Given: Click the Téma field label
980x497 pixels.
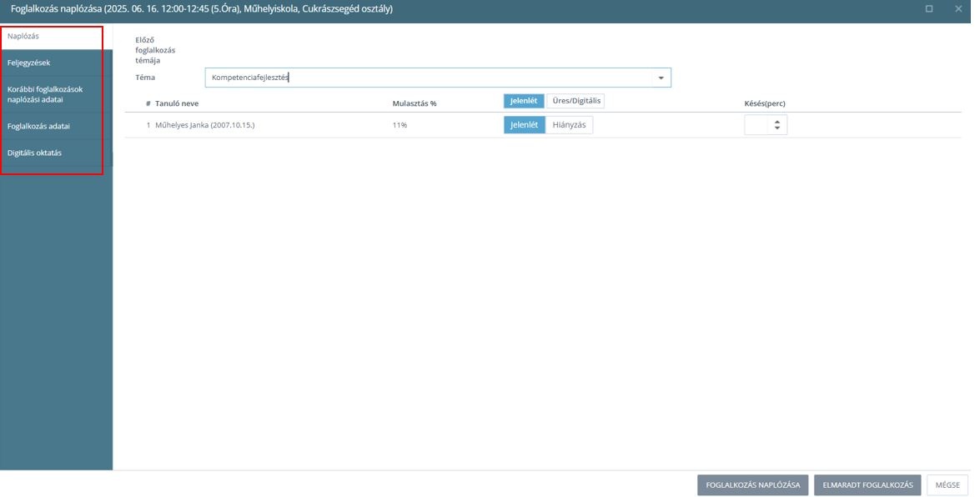Looking at the screenshot, I should [x=145, y=78].
